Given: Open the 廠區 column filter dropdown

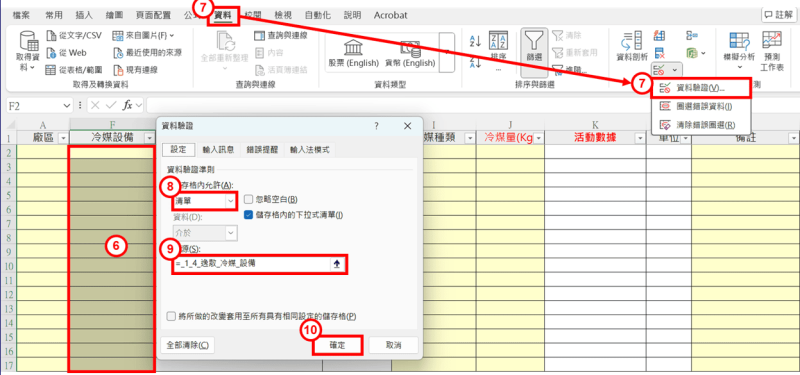Looking at the screenshot, I should tap(63, 138).
